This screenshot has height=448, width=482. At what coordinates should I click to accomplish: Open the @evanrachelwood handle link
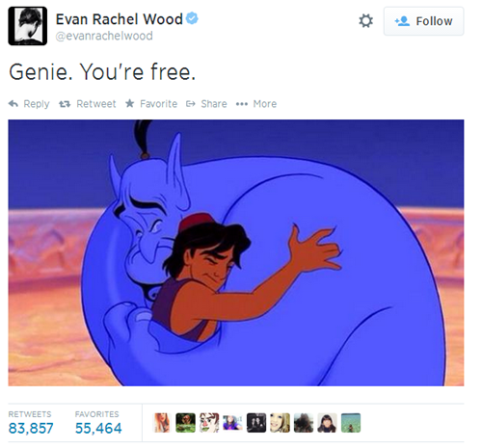(x=104, y=36)
